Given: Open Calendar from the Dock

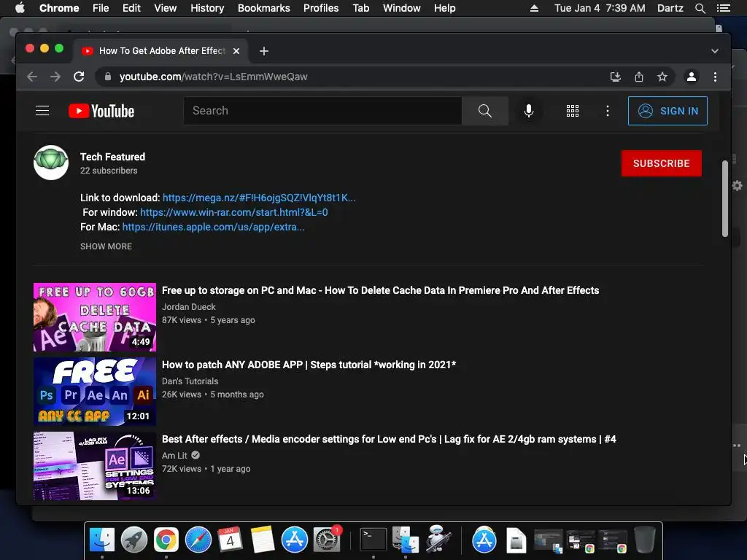Looking at the screenshot, I should [x=230, y=540].
